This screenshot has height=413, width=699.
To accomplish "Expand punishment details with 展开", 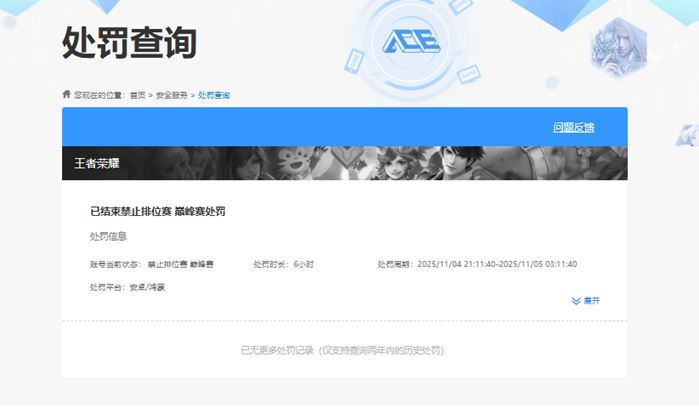I will click(586, 301).
